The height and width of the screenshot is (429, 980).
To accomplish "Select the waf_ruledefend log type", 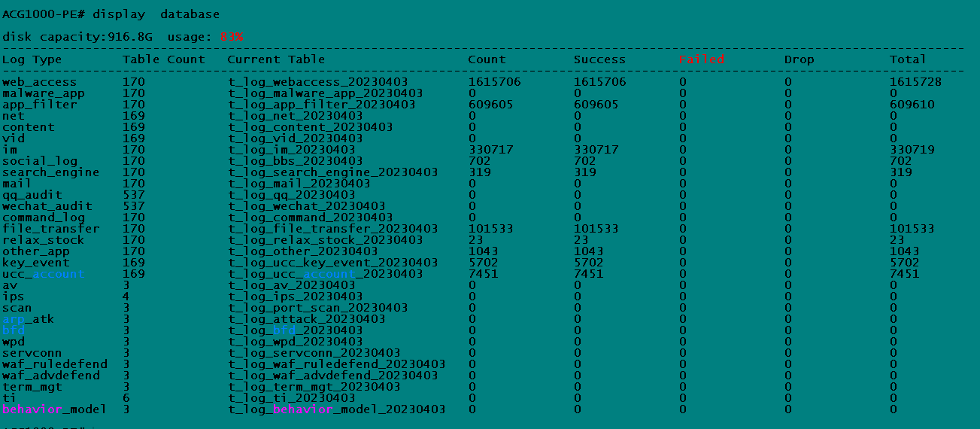I will pyautogui.click(x=55, y=364).
